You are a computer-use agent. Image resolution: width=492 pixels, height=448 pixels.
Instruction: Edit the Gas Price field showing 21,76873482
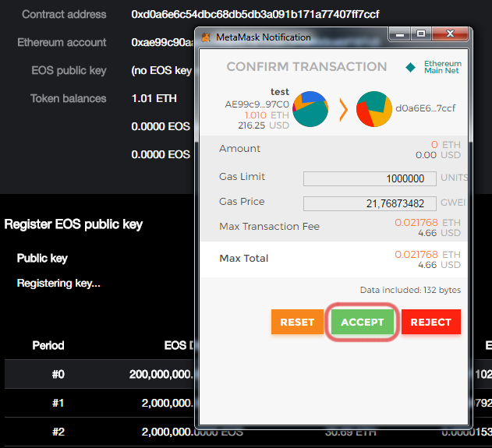(x=370, y=203)
